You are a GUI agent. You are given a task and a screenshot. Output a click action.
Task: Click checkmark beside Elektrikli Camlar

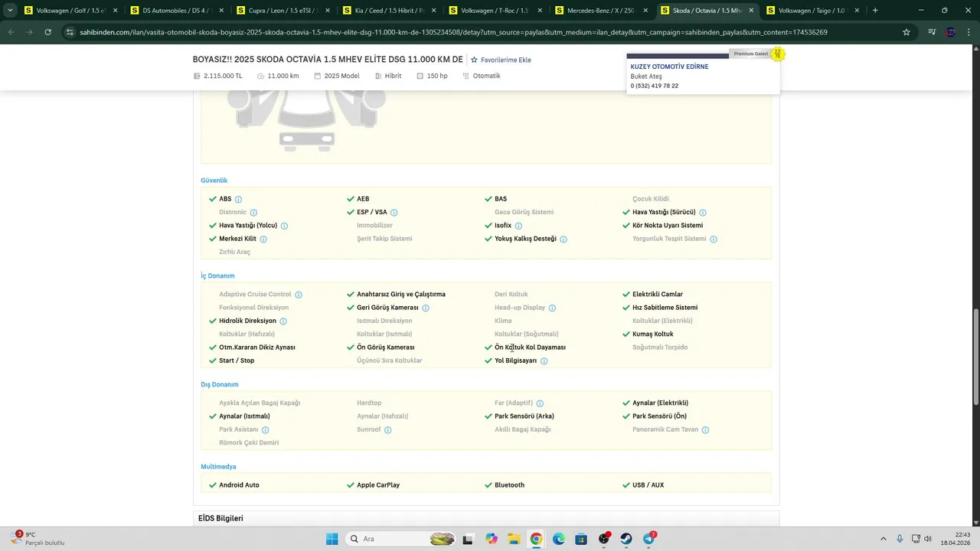coord(626,295)
